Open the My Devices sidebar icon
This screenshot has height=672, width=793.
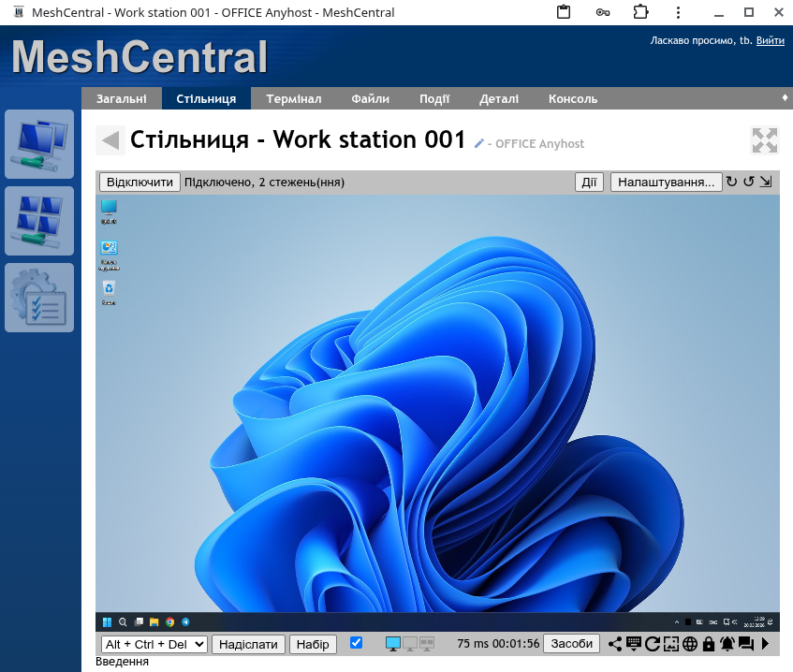tap(39, 144)
